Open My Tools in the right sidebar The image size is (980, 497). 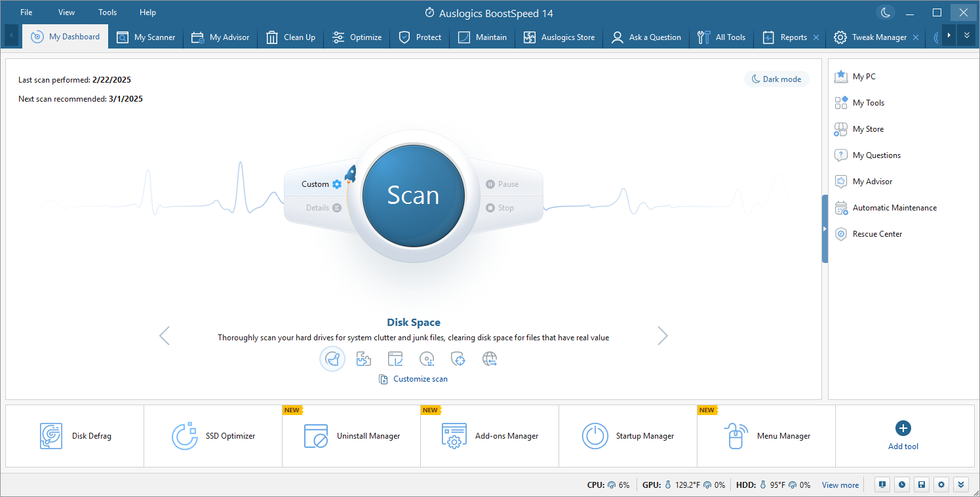click(x=859, y=103)
